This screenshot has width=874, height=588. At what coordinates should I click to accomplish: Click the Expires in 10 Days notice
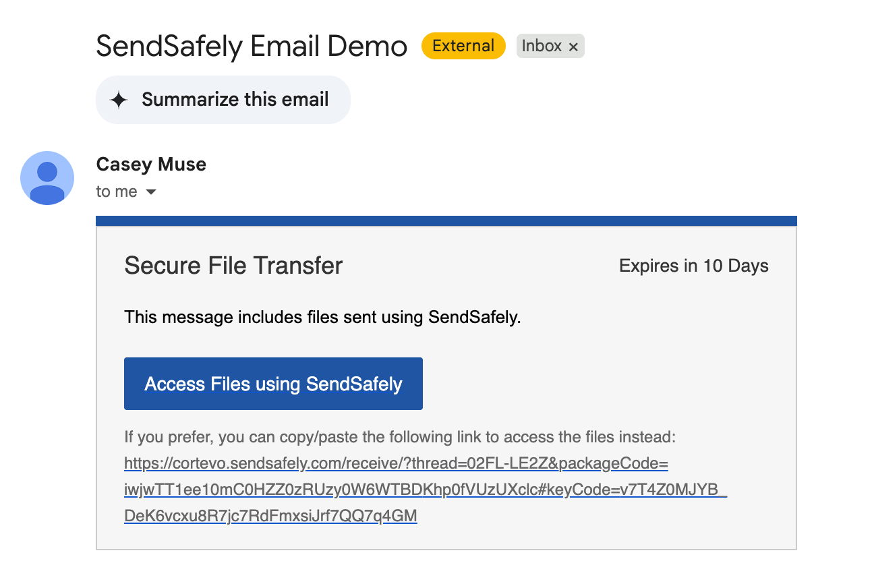[x=694, y=266]
